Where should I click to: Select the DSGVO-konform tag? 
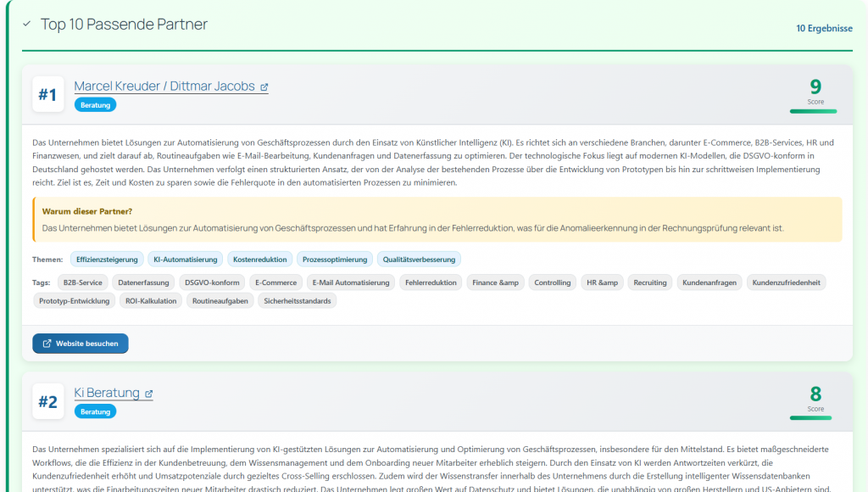point(213,282)
